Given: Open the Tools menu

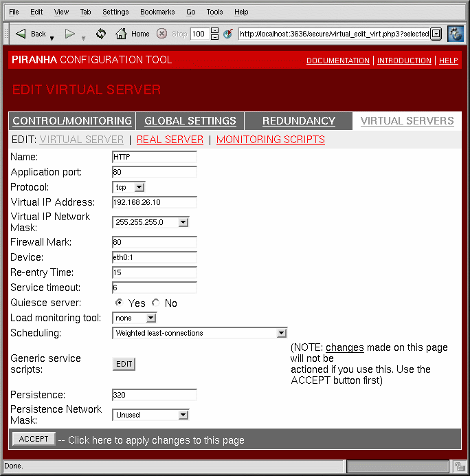Looking at the screenshot, I should pyautogui.click(x=214, y=12).
